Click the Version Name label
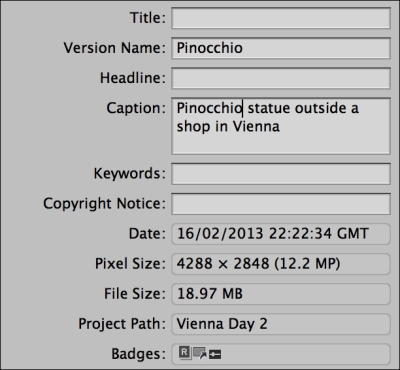 [115, 48]
